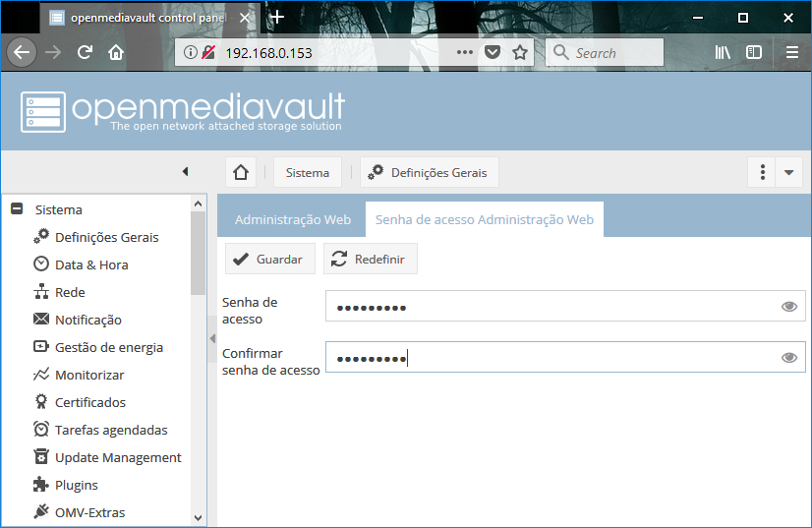Reveal password in Senha de acesso field
The image size is (812, 528).
[x=788, y=306]
